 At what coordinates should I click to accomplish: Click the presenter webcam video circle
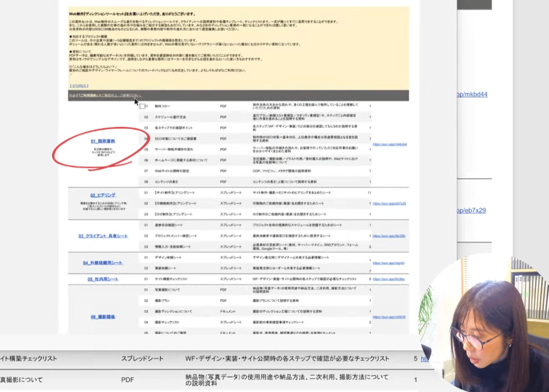(x=485, y=324)
